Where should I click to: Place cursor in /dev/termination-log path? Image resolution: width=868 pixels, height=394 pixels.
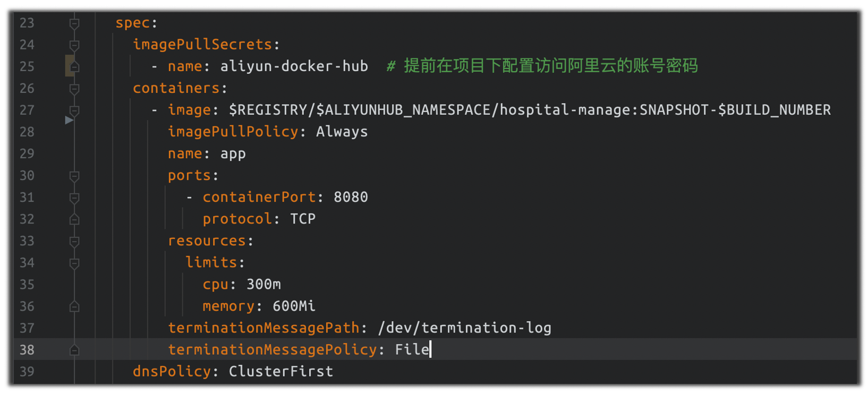[x=464, y=328]
